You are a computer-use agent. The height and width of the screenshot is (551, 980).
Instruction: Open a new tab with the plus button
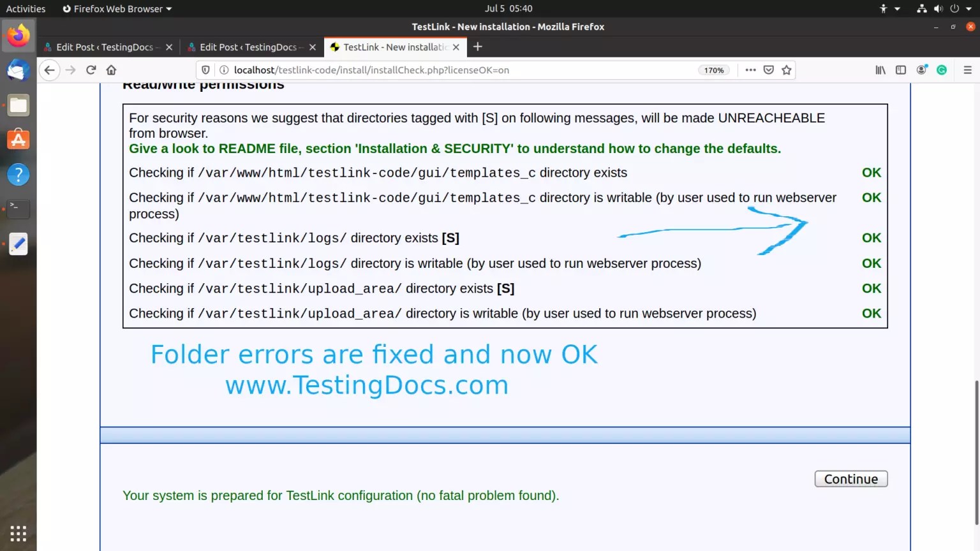[x=477, y=47]
